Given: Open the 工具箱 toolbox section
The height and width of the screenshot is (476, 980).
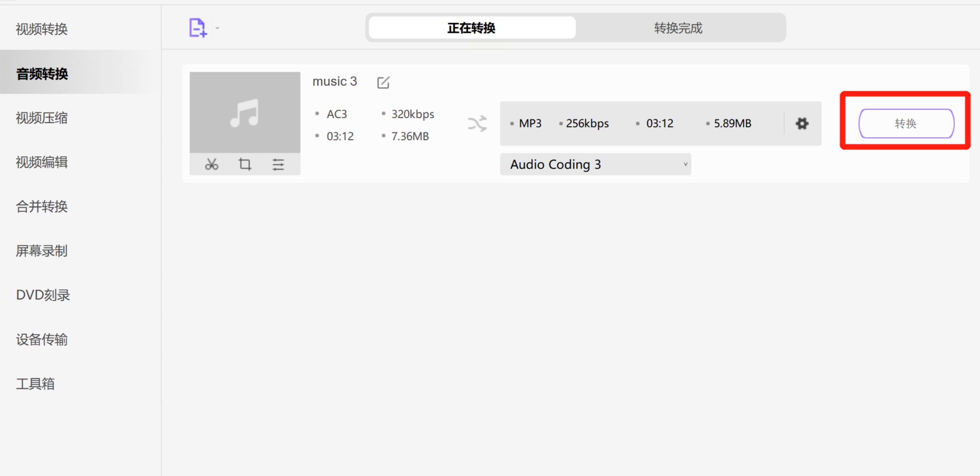Looking at the screenshot, I should [35, 384].
